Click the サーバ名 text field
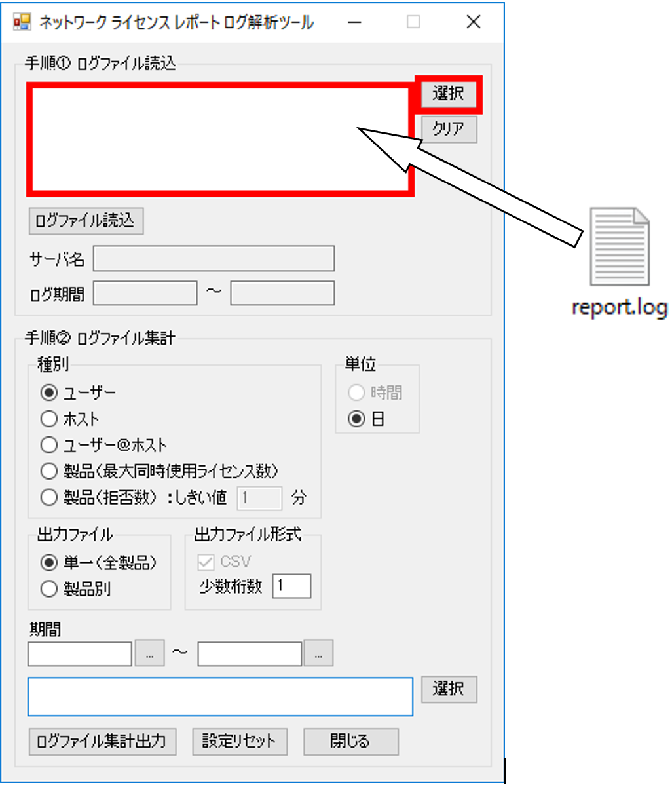This screenshot has width=672, height=785. click(214, 258)
